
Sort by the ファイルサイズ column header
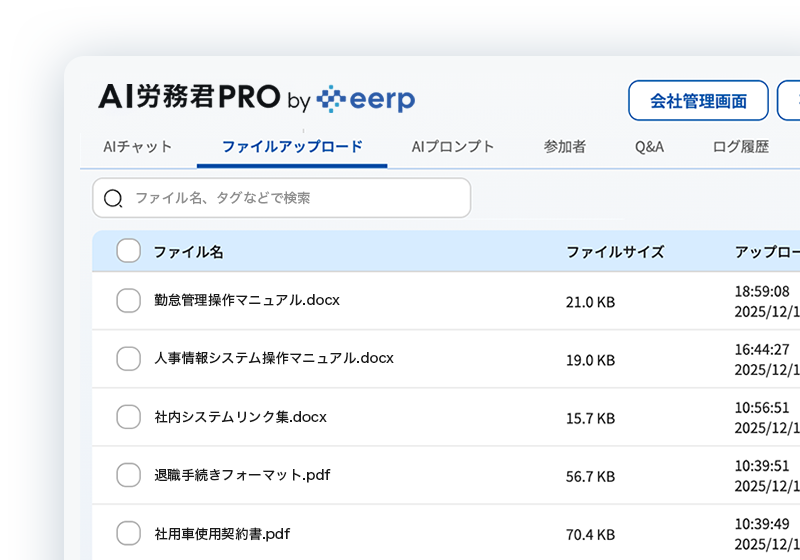click(x=615, y=252)
